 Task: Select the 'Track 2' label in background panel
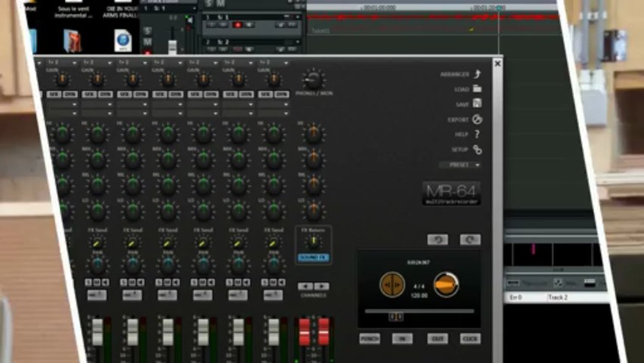(557, 297)
